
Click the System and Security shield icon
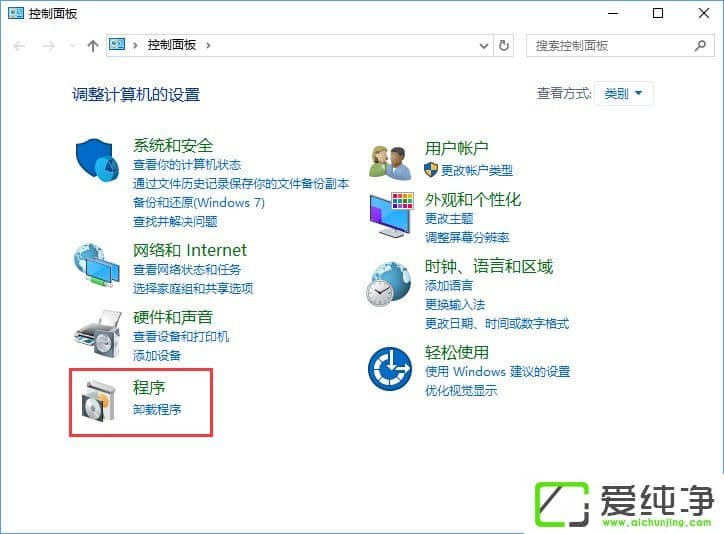point(97,160)
